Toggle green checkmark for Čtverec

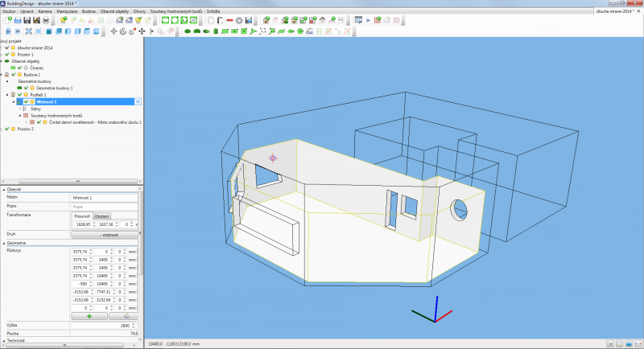[x=20, y=68]
